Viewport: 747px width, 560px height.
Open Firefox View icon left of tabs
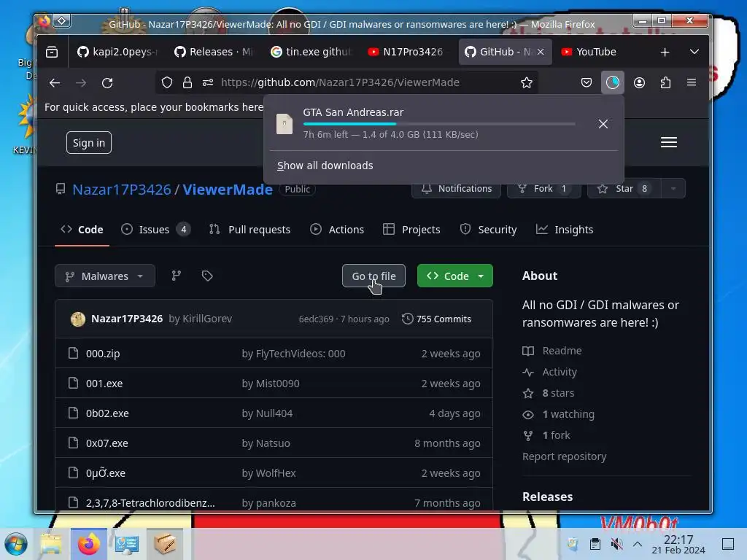(52, 52)
